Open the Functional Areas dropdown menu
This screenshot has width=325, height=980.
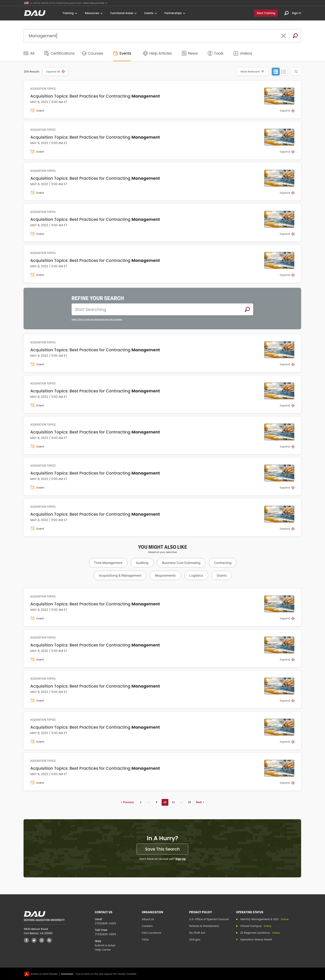click(x=123, y=13)
